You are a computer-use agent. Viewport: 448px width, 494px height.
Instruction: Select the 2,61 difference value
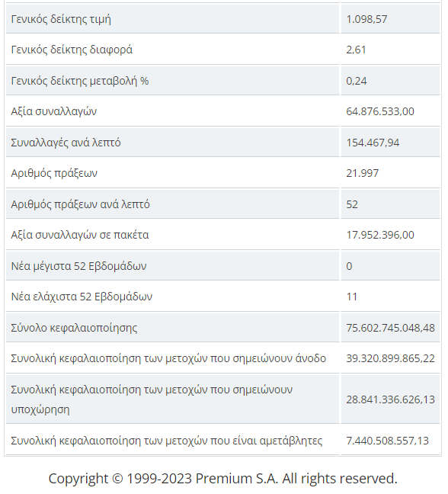click(x=356, y=50)
